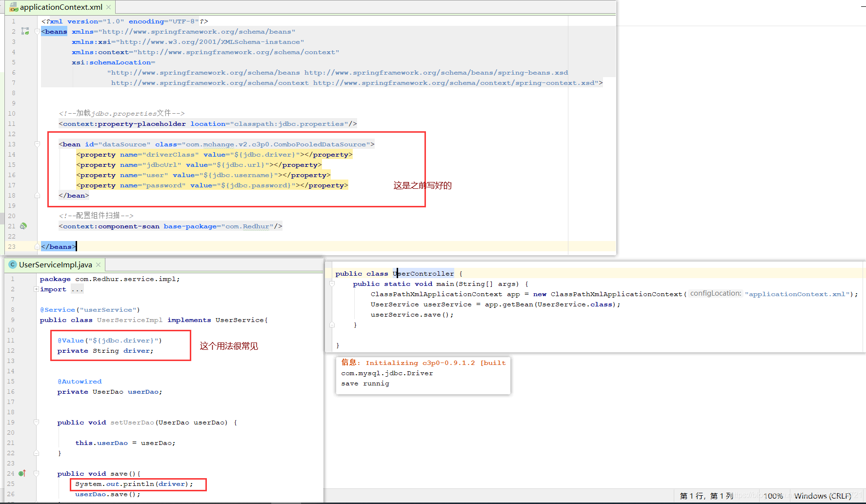
Task: Click the app.getBean(UserService.class) call
Action: [x=550, y=304]
